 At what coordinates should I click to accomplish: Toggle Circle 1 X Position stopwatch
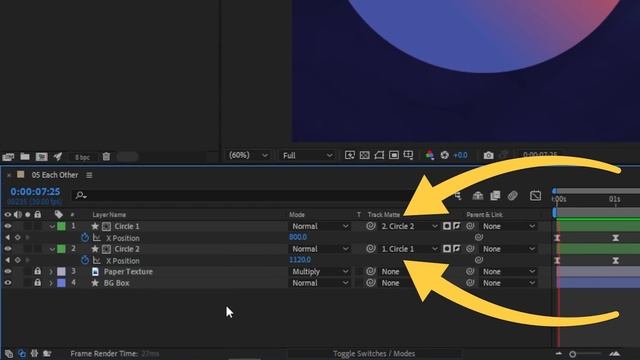[84, 237]
